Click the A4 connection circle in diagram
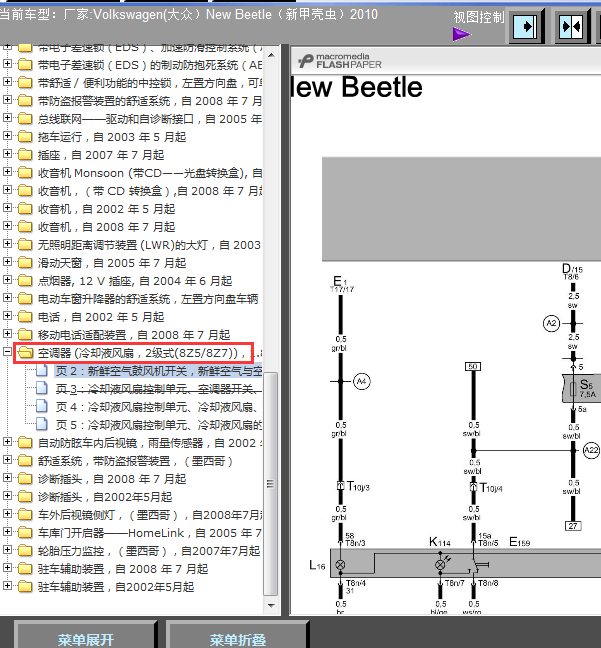 pyautogui.click(x=362, y=381)
